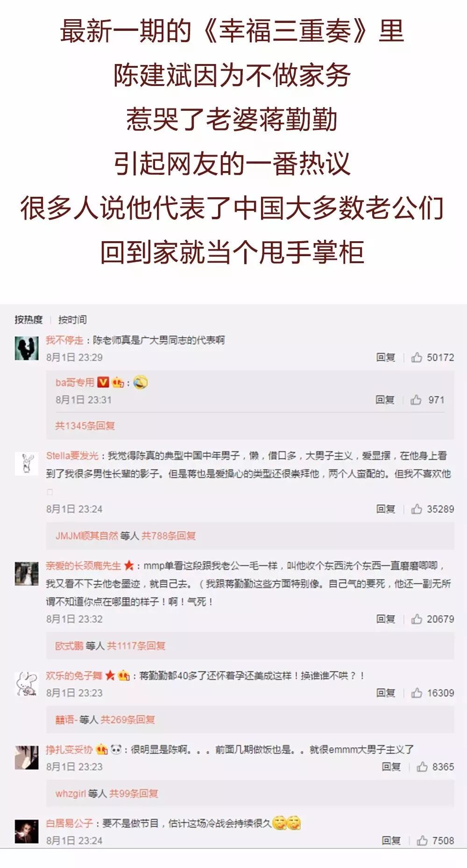467x868 pixels.
Task: Expand 共1345条回复 reply thread
Action: pyautogui.click(x=85, y=426)
